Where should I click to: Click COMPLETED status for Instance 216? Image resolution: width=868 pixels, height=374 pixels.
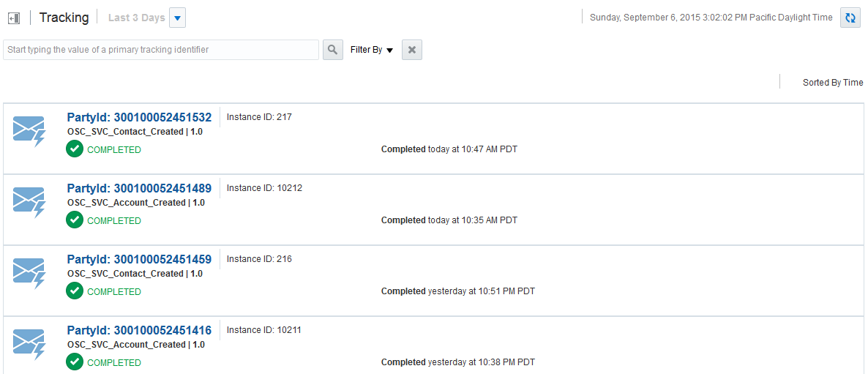(114, 291)
